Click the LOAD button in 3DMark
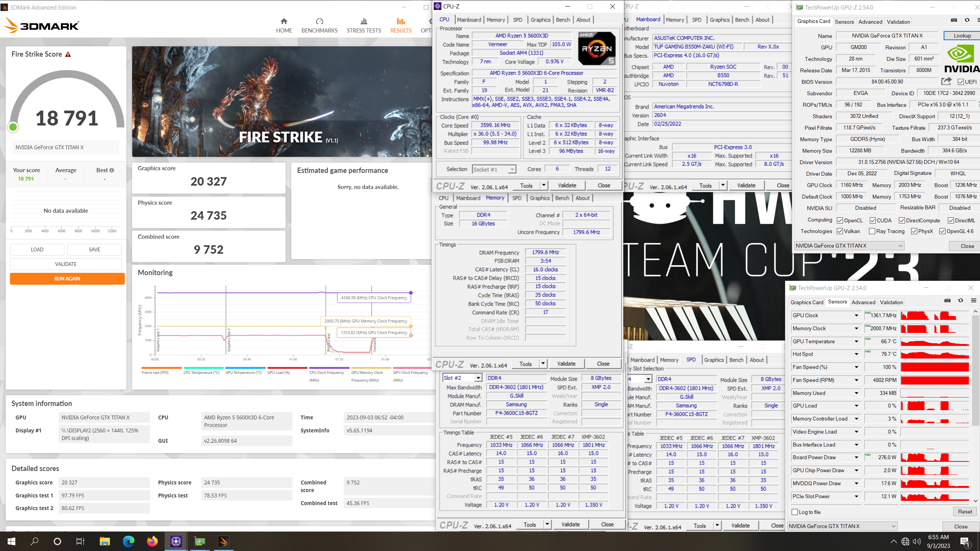 click(x=37, y=249)
